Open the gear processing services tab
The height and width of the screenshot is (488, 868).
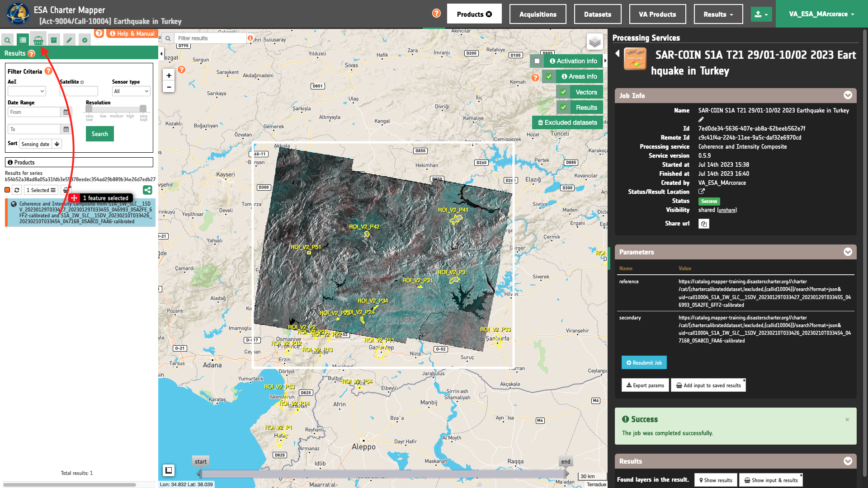tap(85, 40)
